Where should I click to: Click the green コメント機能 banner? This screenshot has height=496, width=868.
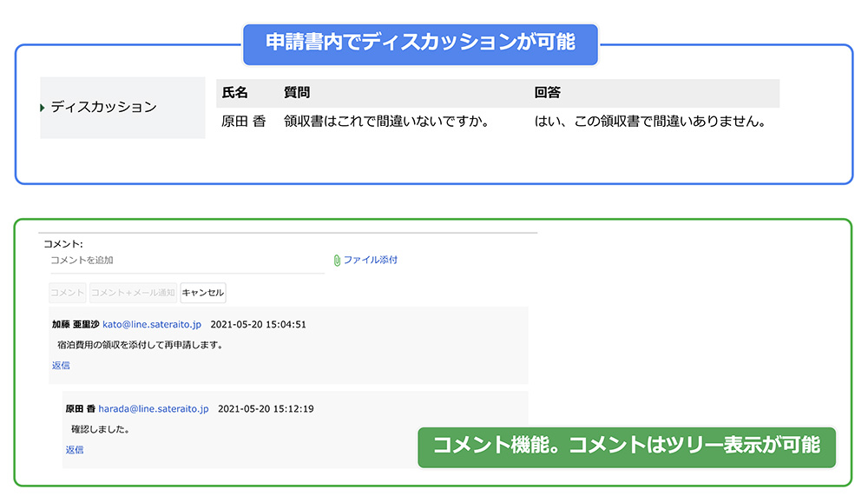626,446
